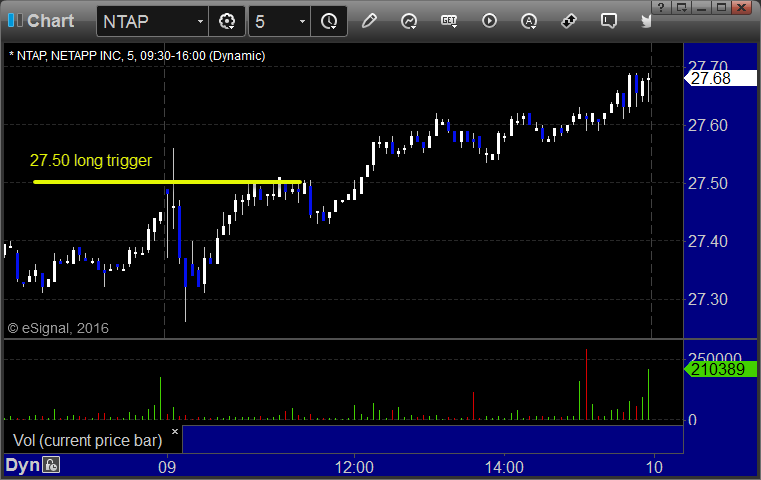Screen dimensions: 761x480
Task: Click the GET tools icon
Action: point(449,21)
